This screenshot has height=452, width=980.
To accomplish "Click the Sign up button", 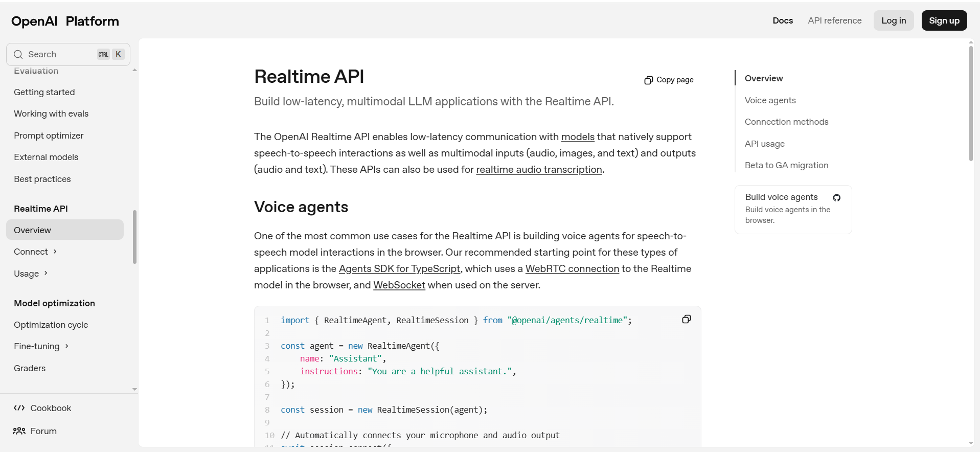I will point(944,20).
